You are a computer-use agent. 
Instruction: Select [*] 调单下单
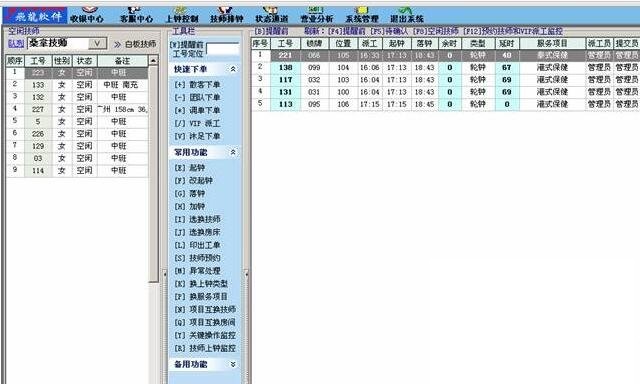pos(197,110)
